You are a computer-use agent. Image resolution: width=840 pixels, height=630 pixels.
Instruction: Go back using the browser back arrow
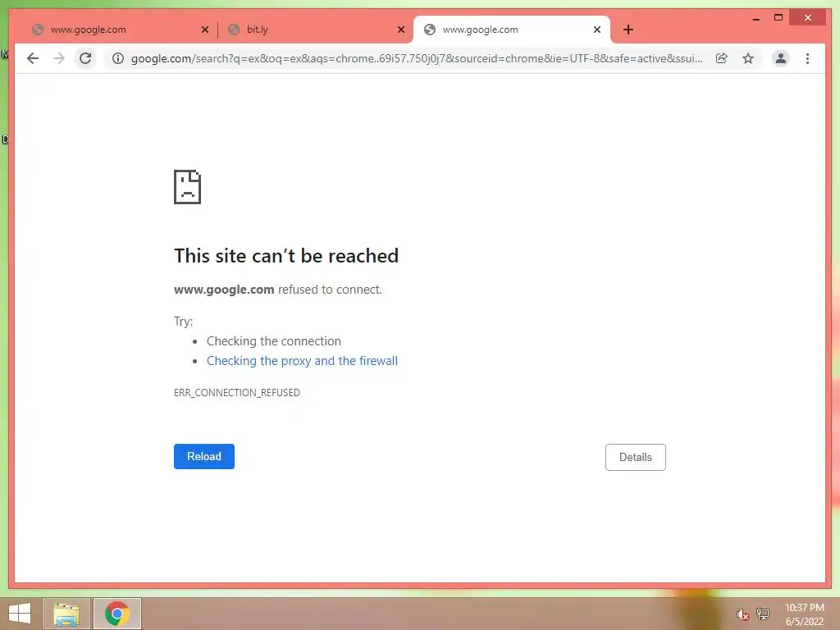(33, 58)
